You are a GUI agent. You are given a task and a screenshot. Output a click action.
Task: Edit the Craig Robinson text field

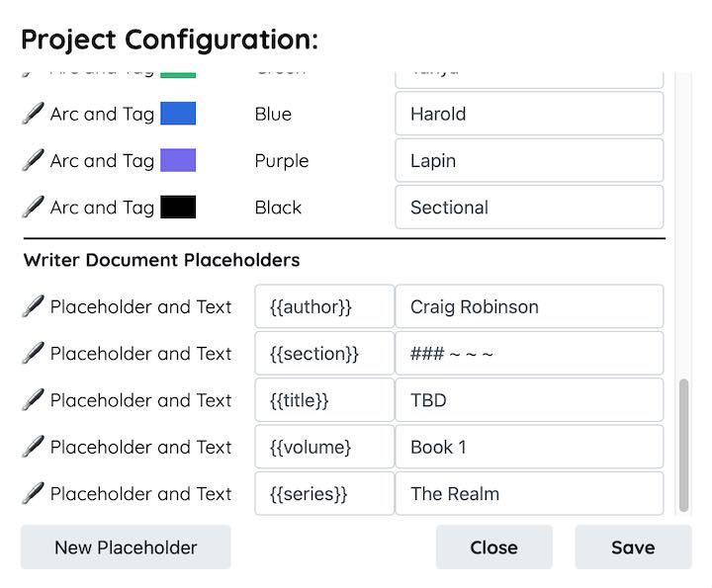(529, 306)
